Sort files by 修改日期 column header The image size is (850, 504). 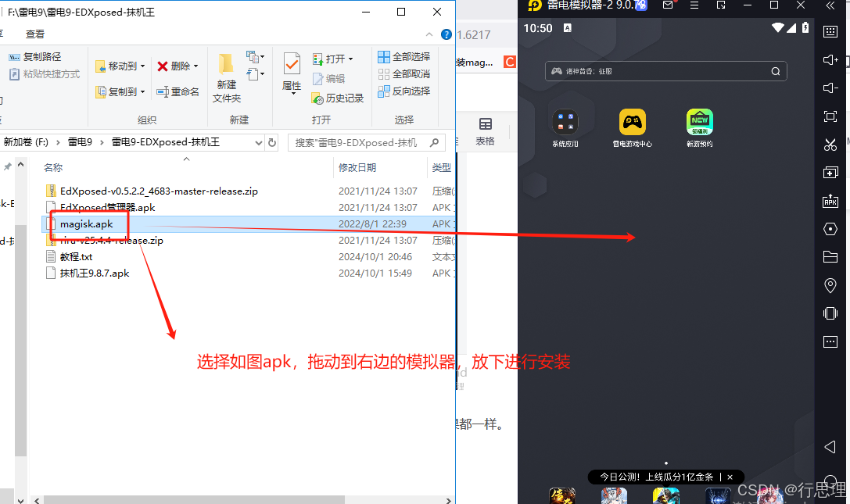357,168
